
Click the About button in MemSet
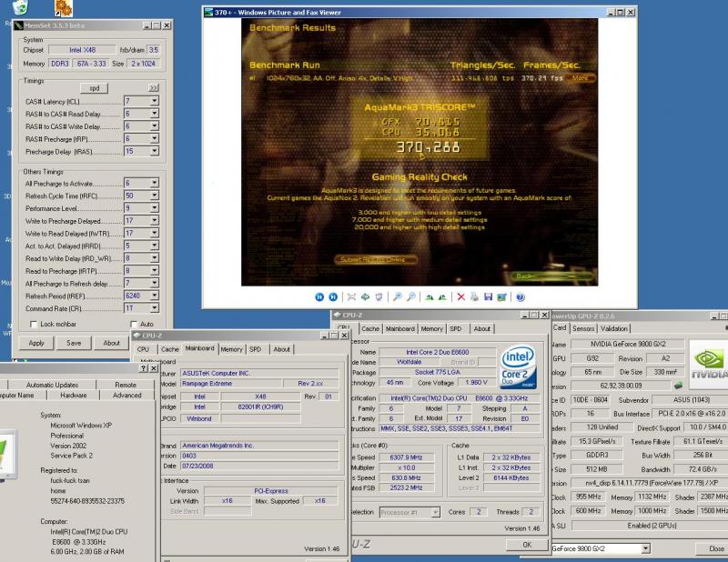[x=111, y=343]
